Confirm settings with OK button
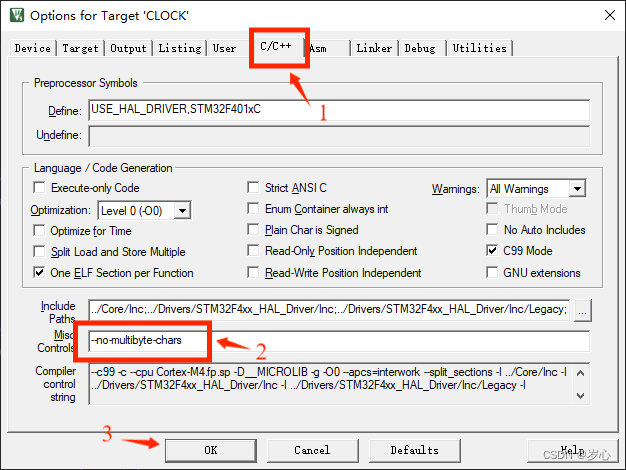 pyautogui.click(x=211, y=451)
